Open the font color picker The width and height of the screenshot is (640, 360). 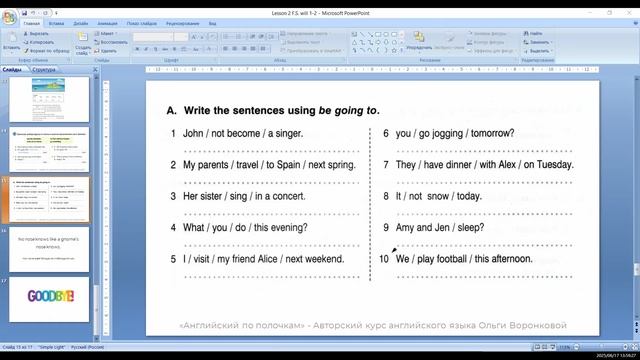[210, 49]
